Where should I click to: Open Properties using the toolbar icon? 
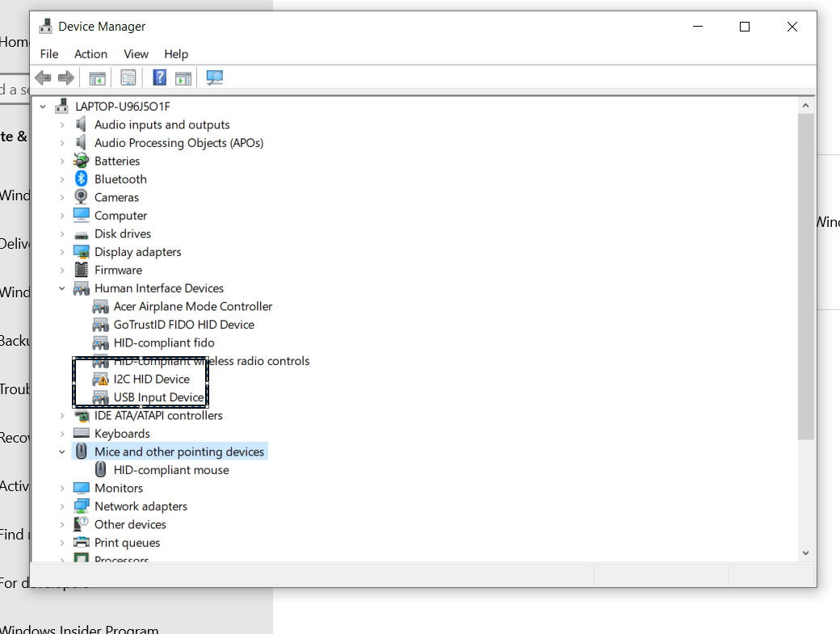(x=128, y=77)
